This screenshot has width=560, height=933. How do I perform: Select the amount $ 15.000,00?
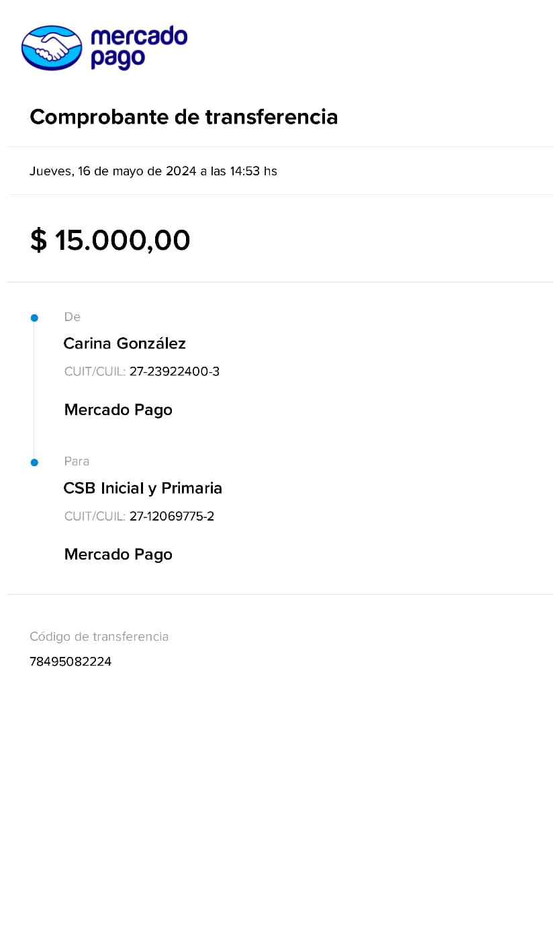click(x=110, y=240)
